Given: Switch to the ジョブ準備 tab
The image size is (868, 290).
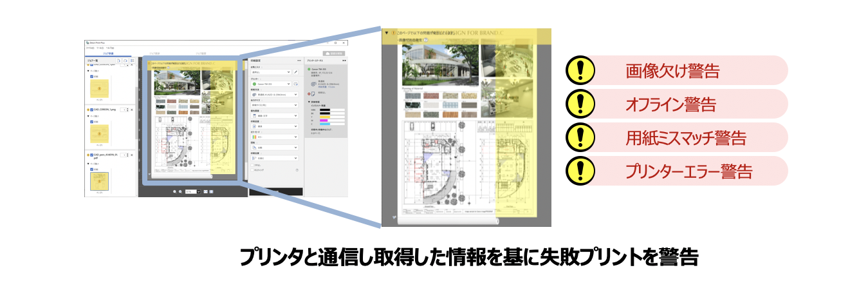Looking at the screenshot, I should [x=109, y=53].
